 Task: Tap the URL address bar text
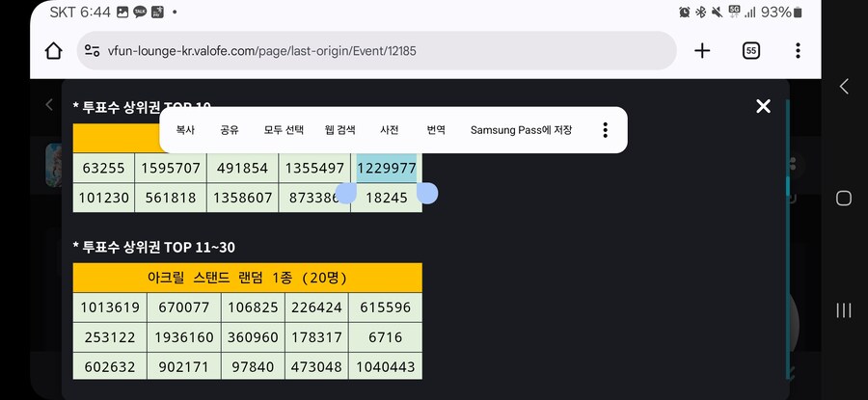coord(261,51)
